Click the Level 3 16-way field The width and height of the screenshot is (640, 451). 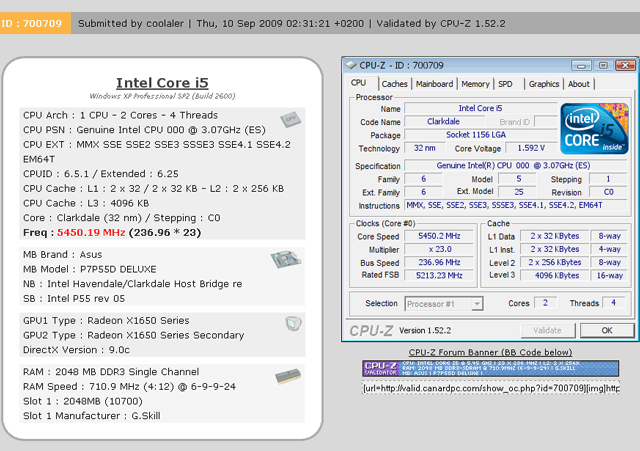pyautogui.click(x=609, y=275)
